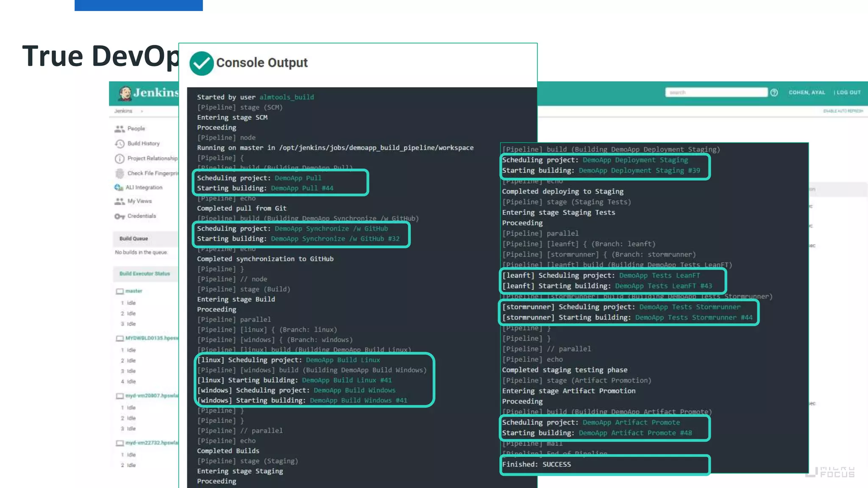Open the DemoApp Build Linux #41 link
This screenshot has width=868, height=488.
coord(347,380)
